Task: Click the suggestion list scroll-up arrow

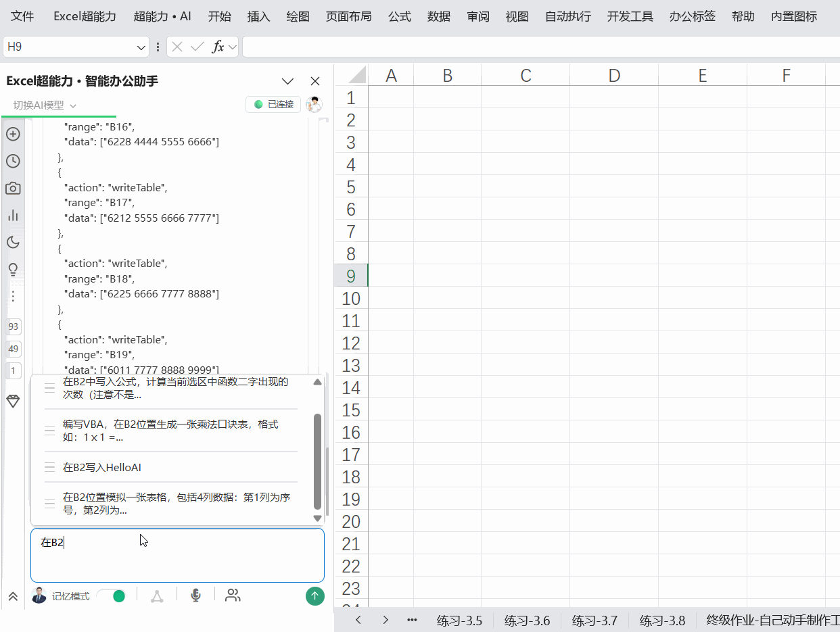Action: (x=317, y=382)
